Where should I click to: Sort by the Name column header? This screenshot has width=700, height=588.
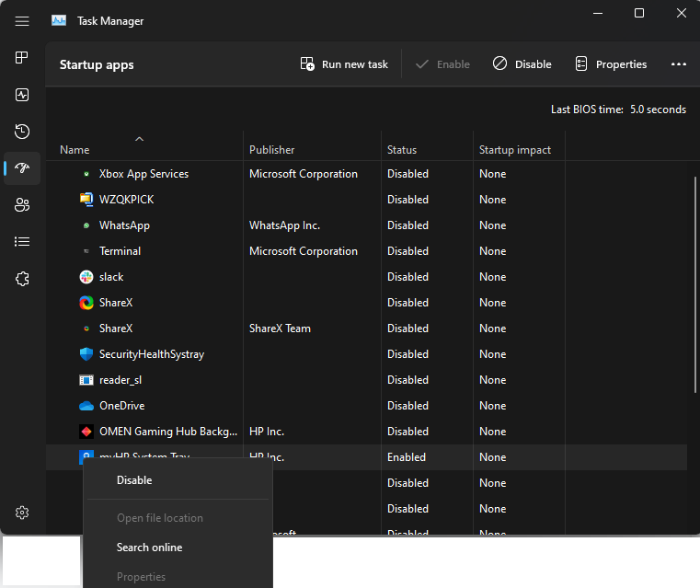point(75,150)
